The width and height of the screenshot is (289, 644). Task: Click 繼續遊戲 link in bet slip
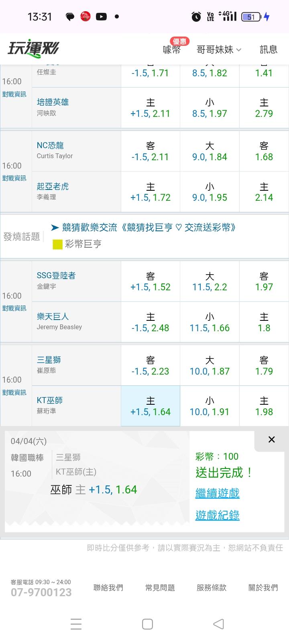(217, 493)
